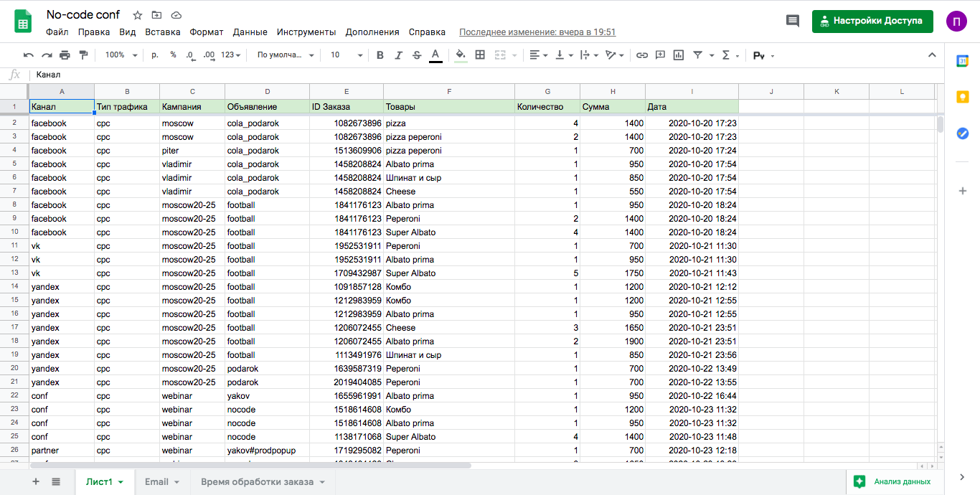This screenshot has height=495, width=980.
Task: Open the borders options
Action: (480, 55)
